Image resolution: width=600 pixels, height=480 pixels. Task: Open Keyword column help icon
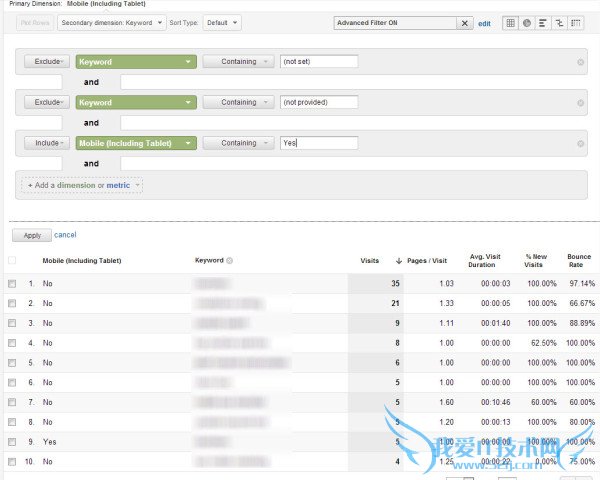pyautogui.click(x=230, y=261)
